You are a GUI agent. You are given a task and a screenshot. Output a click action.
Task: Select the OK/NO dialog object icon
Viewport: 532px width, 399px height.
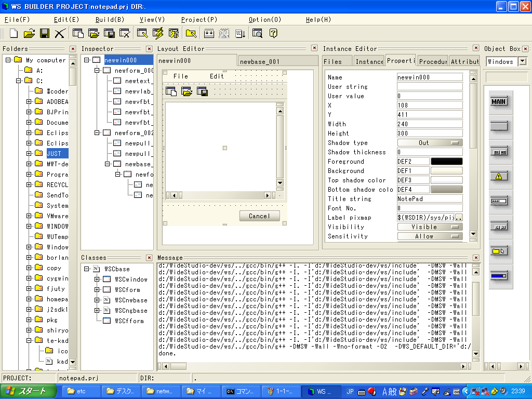(x=499, y=152)
